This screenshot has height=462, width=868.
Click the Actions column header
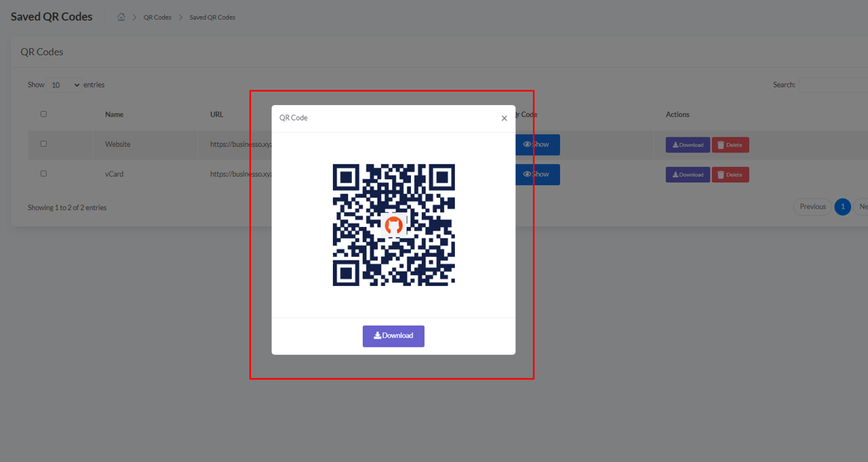[x=677, y=114]
